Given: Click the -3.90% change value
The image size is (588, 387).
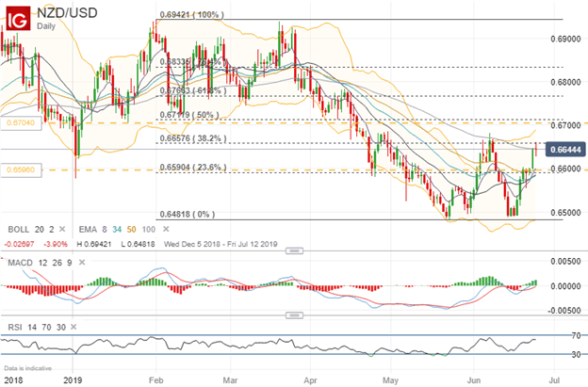Looking at the screenshot, I should point(56,244).
